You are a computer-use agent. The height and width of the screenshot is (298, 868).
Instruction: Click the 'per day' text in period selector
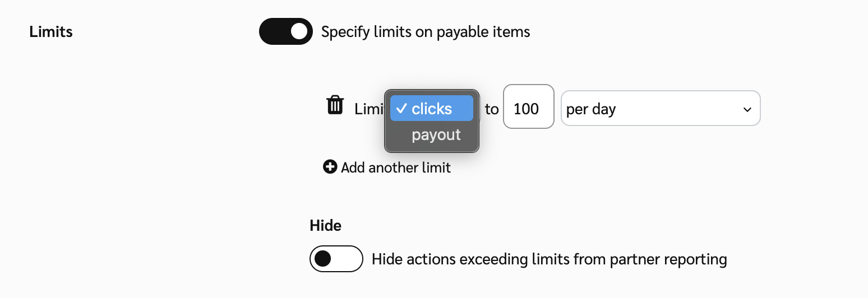click(591, 109)
